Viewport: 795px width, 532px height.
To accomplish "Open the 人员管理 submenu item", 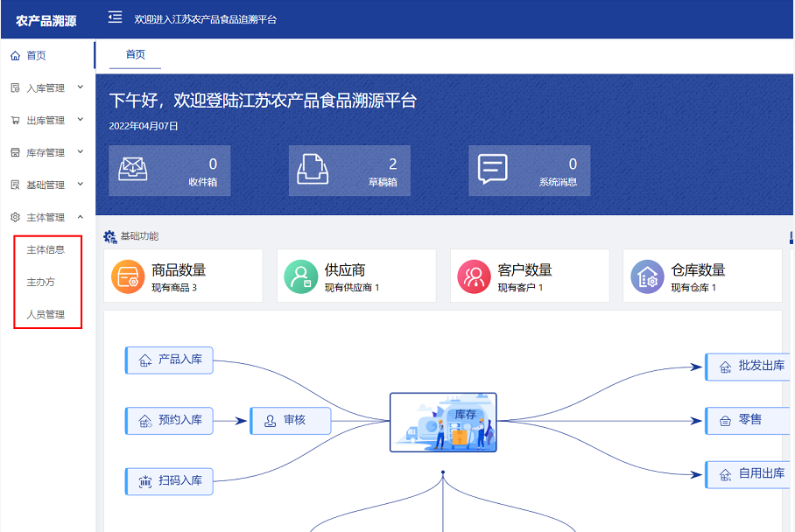I will click(x=46, y=315).
